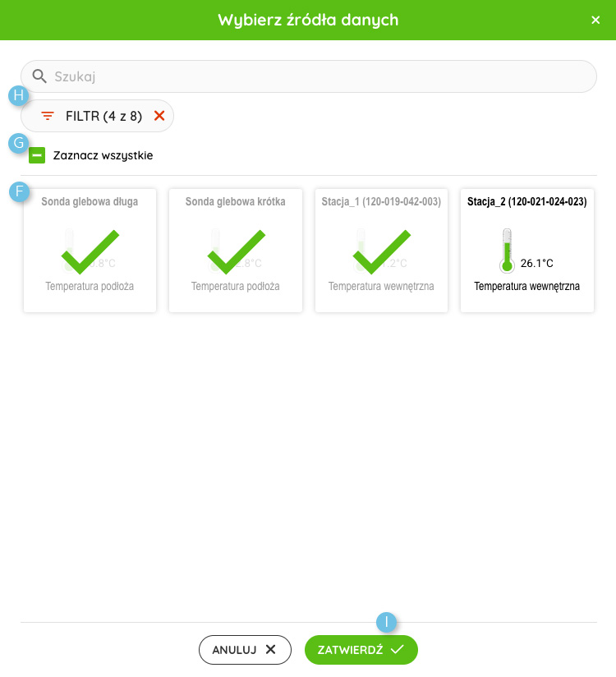Image resolution: width=616 pixels, height=677 pixels.
Task: Close the Wybierz źródła danych dialog
Action: [595, 20]
